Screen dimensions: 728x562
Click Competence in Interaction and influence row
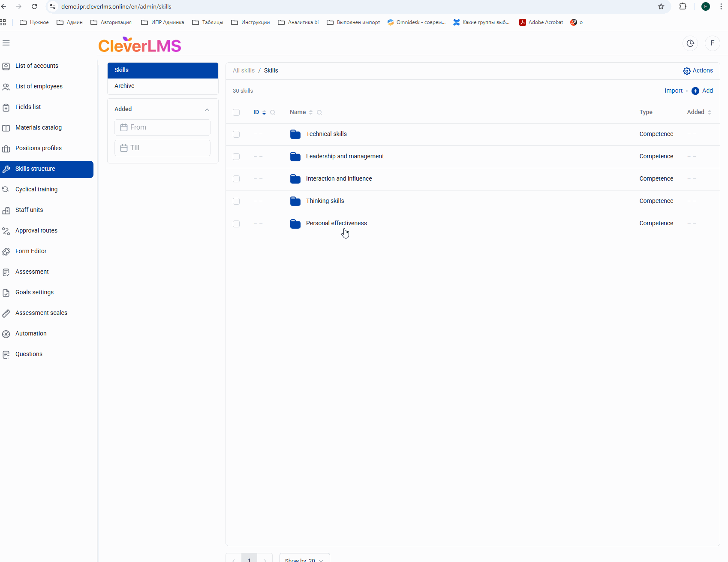pos(656,179)
